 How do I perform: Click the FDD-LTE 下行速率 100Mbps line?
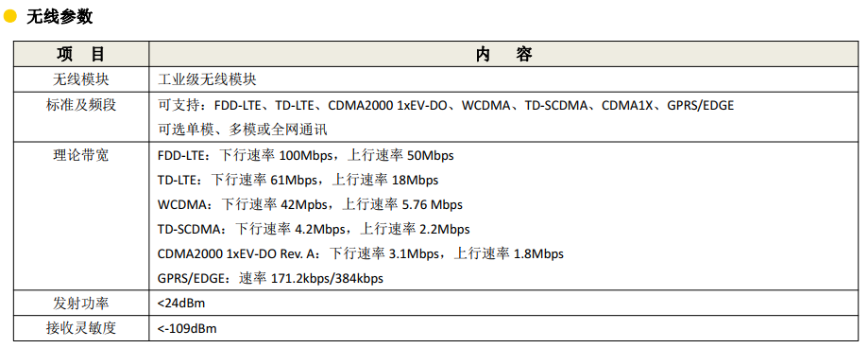click(306, 155)
